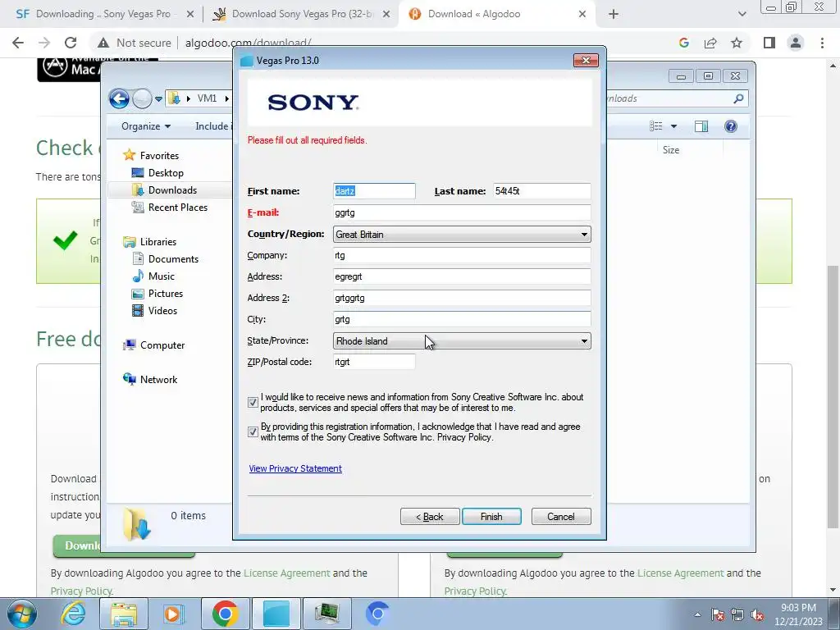This screenshot has width=840, height=630.
Task: Select Downloads folder in Explorer sidebar
Action: point(172,190)
